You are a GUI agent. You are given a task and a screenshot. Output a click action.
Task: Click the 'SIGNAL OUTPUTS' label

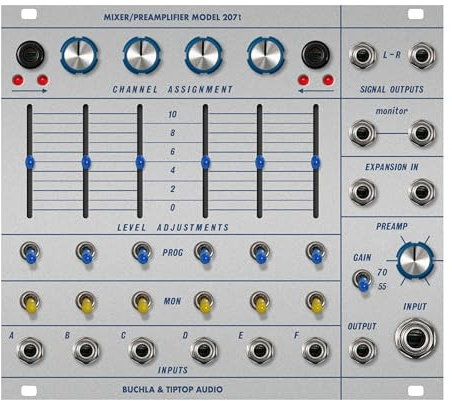(x=392, y=89)
